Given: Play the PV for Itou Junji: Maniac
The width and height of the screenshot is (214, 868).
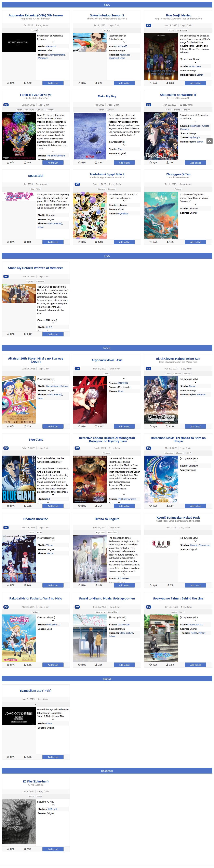Looking at the screenshot, I should [x=148, y=25].
